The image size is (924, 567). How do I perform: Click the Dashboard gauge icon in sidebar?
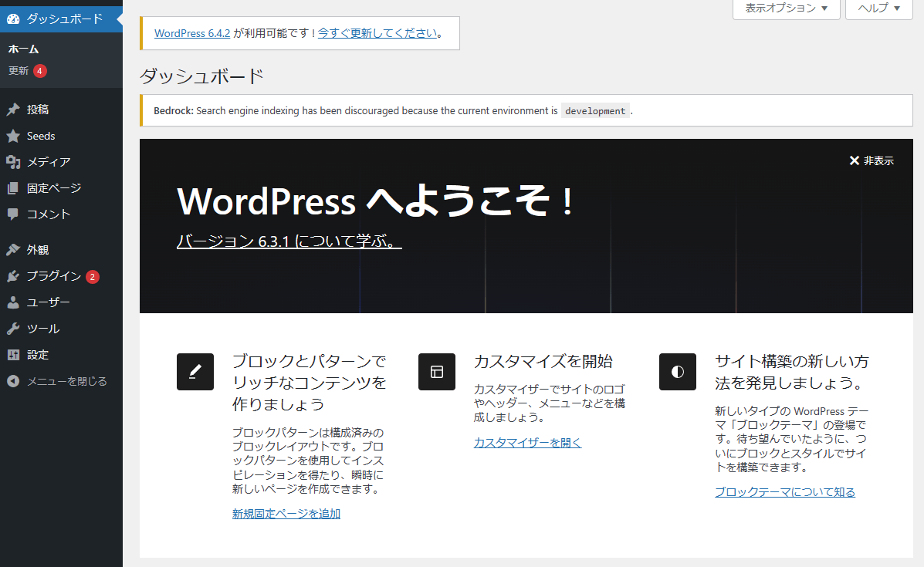coord(13,19)
